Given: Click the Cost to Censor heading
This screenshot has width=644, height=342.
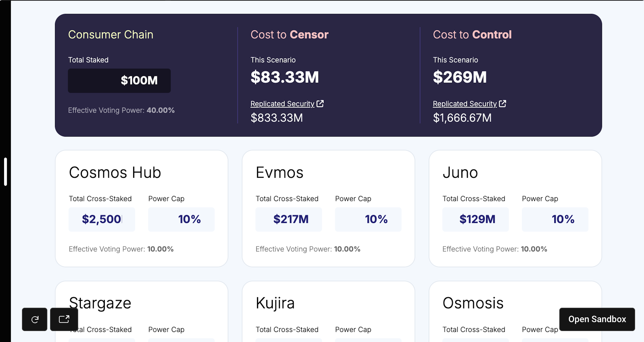Looking at the screenshot, I should [289, 35].
